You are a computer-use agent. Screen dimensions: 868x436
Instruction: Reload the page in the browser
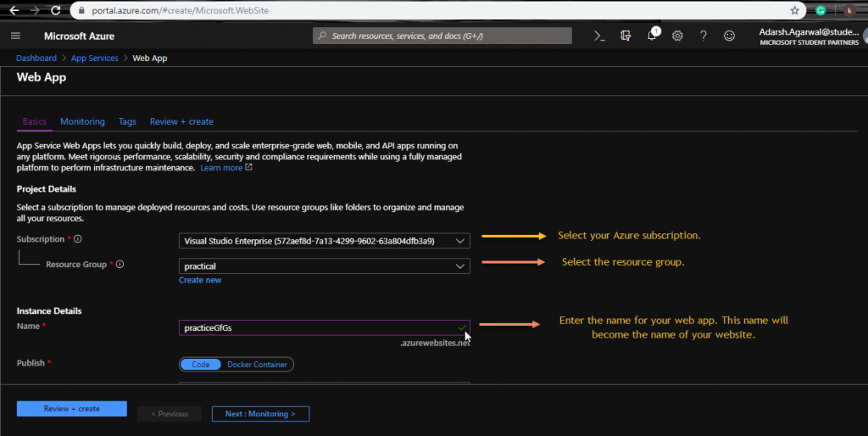coord(55,10)
